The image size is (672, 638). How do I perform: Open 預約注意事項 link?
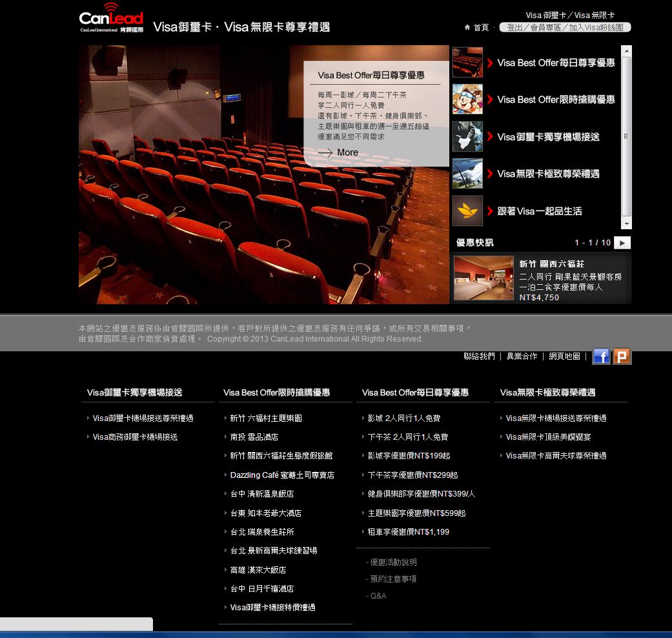(393, 579)
